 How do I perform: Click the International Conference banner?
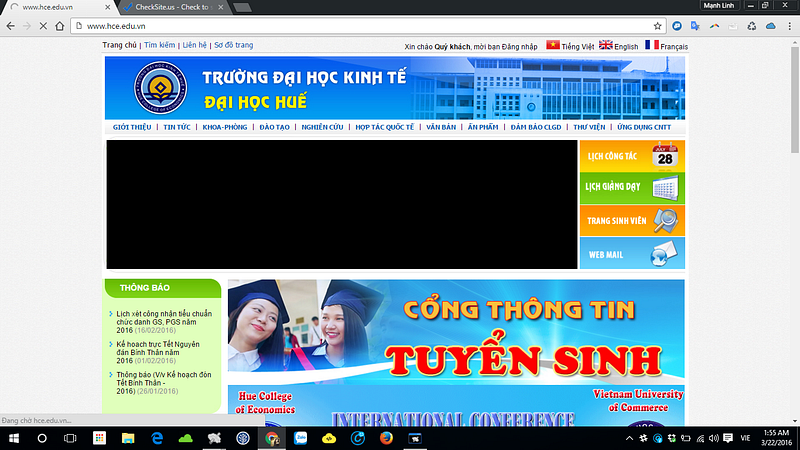tap(456, 406)
